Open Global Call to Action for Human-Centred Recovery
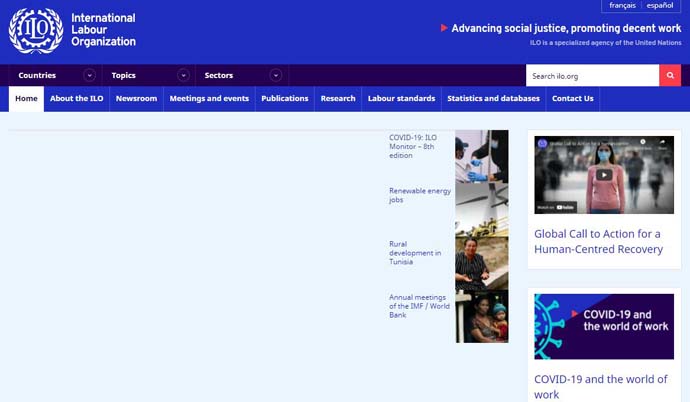The width and height of the screenshot is (690, 402). 598,241
